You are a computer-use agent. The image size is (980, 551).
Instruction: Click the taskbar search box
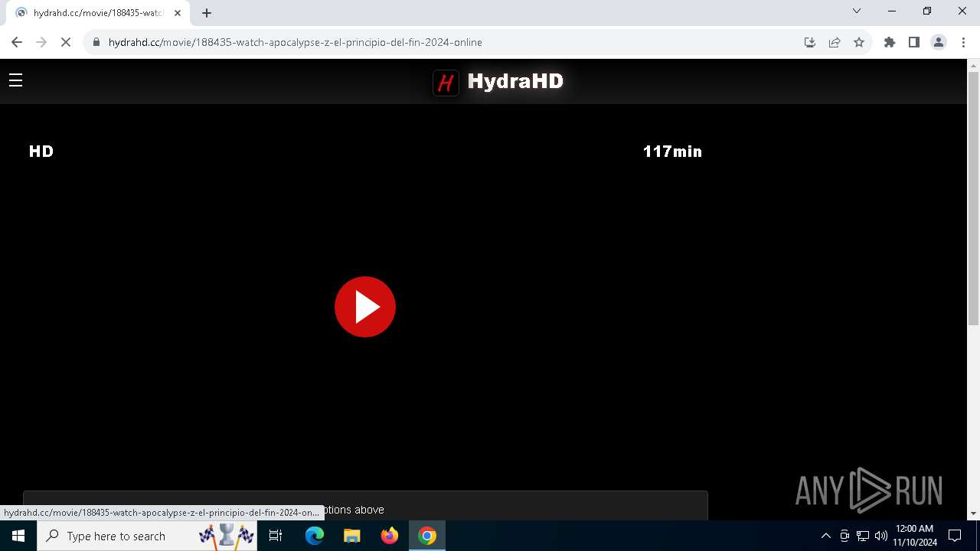point(149,536)
